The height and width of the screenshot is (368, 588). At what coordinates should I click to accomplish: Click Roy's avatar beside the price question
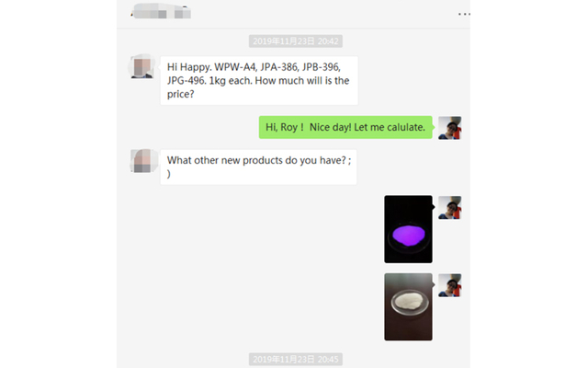click(x=142, y=67)
